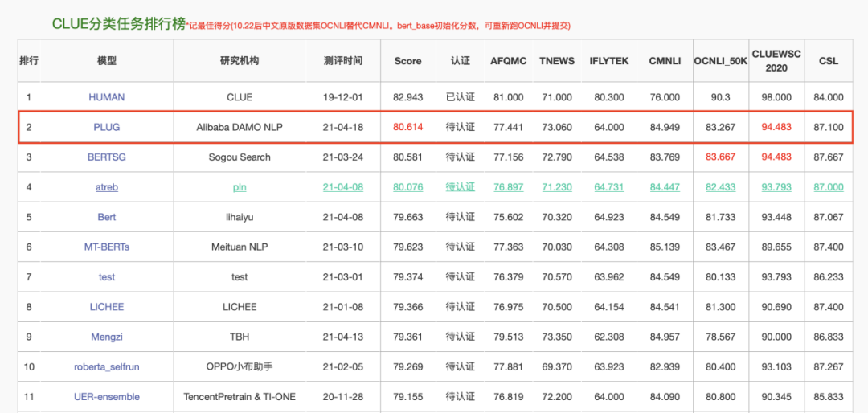Click the red 83.667 OCNLI value for BERTSG
This screenshot has width=868, height=413.
721,157
